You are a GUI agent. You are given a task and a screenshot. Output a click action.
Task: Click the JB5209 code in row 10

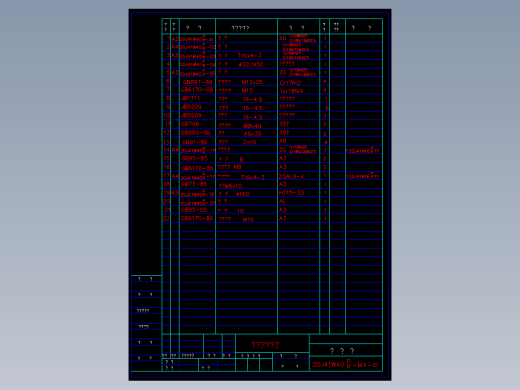pos(191,115)
